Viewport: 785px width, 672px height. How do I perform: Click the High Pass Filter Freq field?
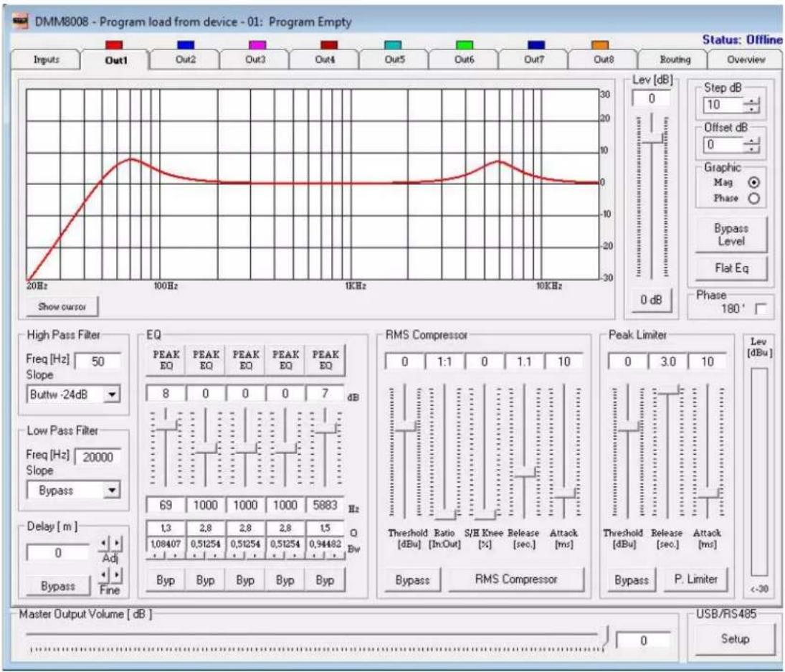coord(98,361)
